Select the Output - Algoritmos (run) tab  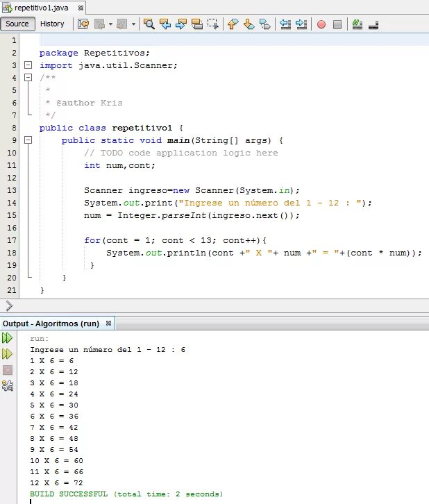click(x=51, y=324)
